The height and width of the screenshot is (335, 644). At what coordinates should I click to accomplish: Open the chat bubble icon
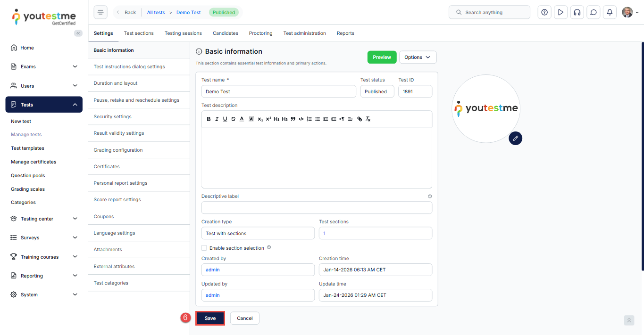[x=593, y=13]
